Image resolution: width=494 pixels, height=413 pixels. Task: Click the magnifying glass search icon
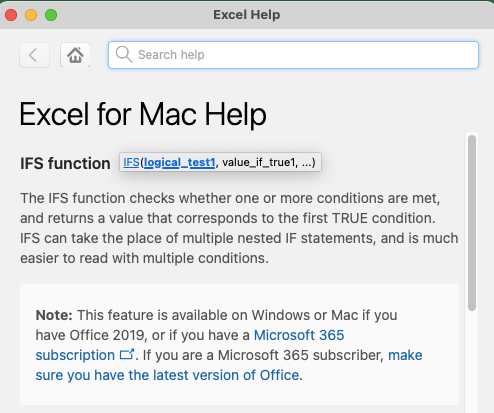[124, 54]
